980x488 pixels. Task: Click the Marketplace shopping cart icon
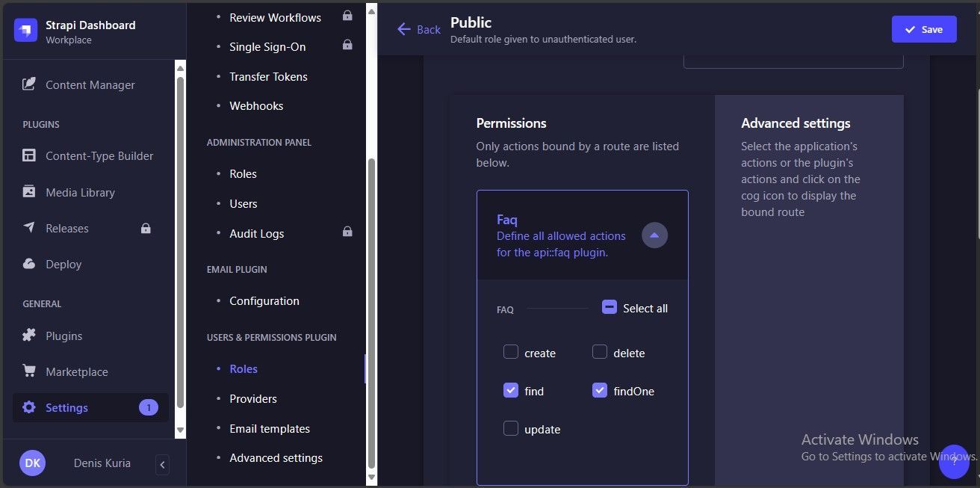coord(29,371)
